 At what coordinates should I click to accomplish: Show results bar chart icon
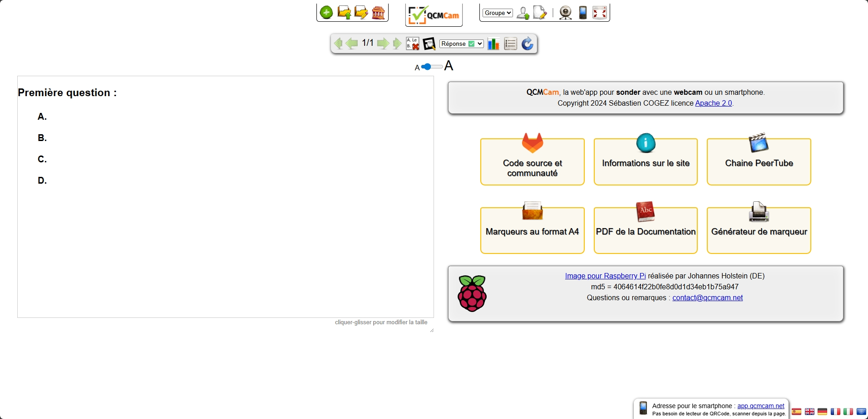tap(493, 44)
